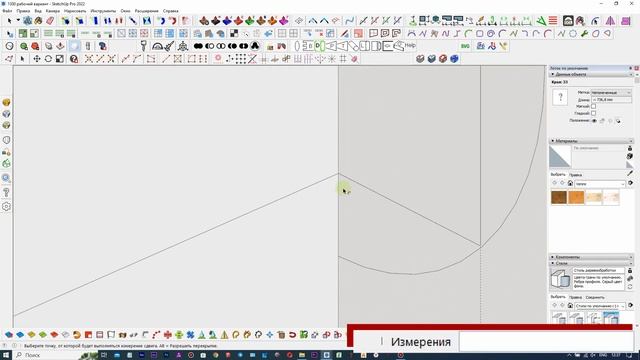Click the Move tool cross-arrows icon

[x=37, y=59]
